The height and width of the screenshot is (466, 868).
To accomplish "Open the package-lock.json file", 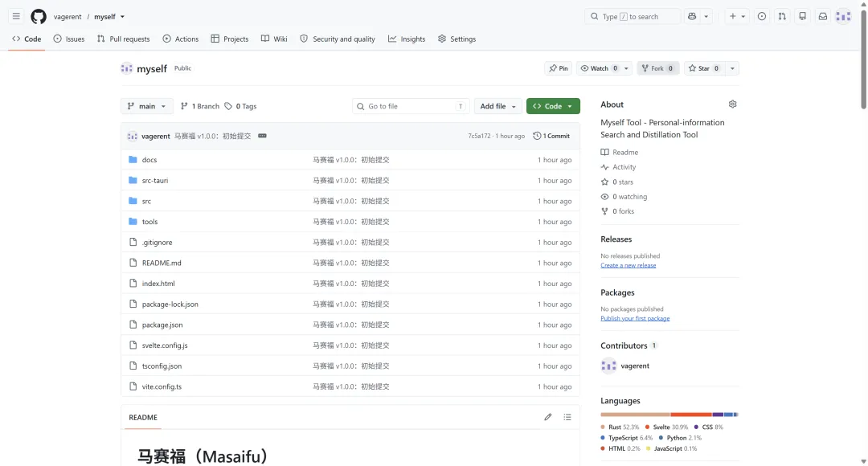I will click(x=170, y=304).
